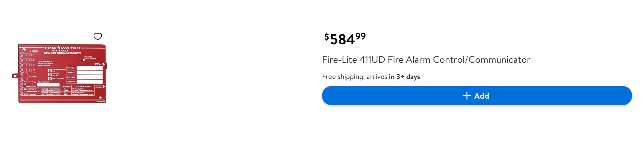
Task: Click the bold "in 3+ days" text
Action: [x=404, y=77]
